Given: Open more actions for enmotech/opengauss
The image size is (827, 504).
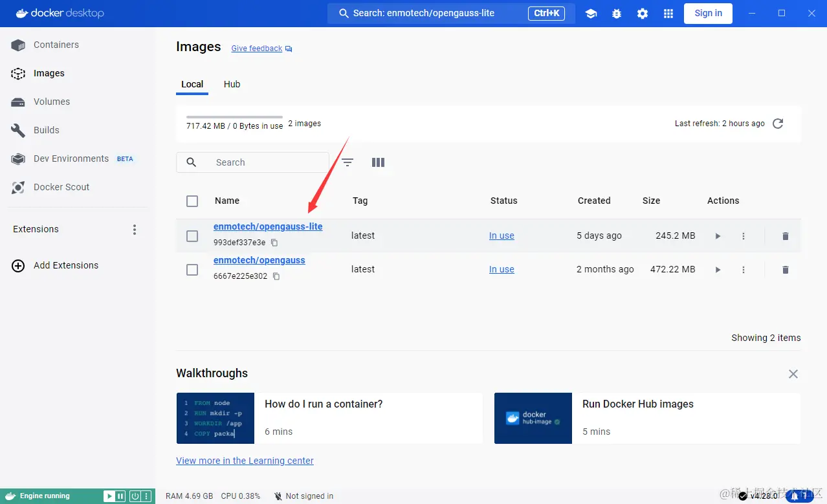Looking at the screenshot, I should tap(744, 270).
